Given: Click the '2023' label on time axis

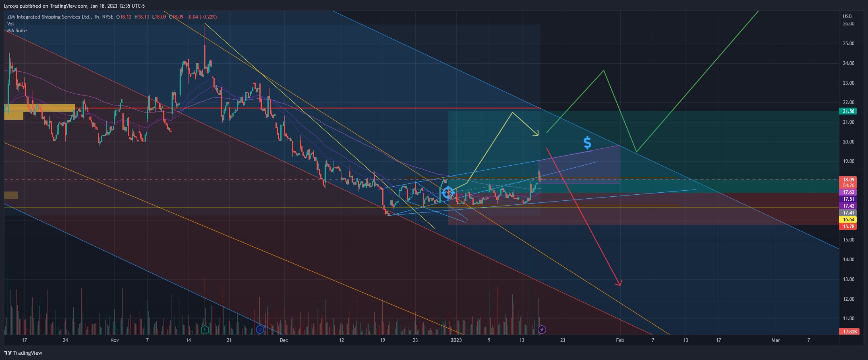Looking at the screenshot, I should [456, 340].
